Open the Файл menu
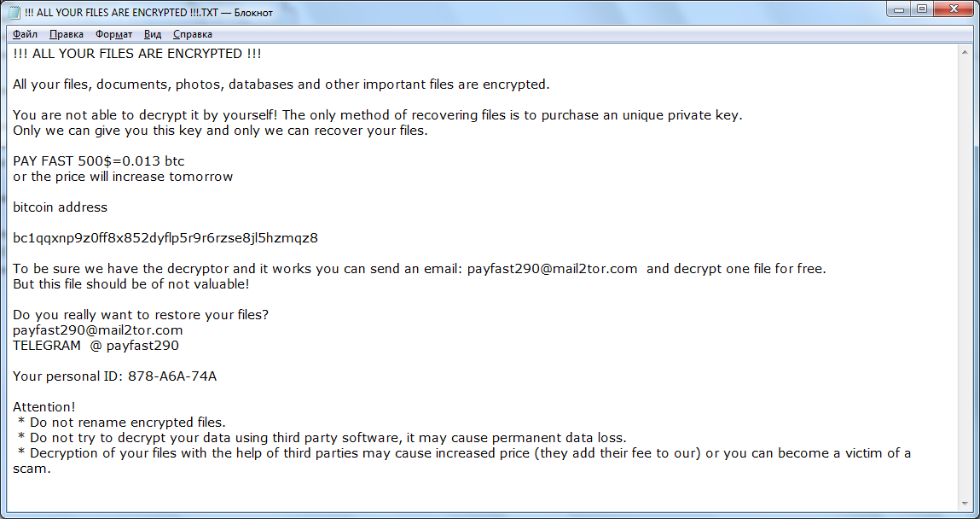Screen dimensions: 980x519 [x=25, y=34]
